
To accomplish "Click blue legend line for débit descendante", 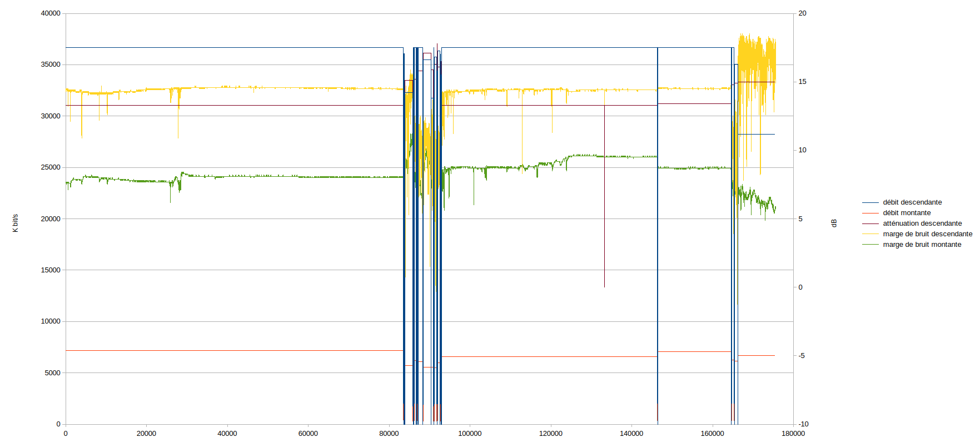I will [x=870, y=202].
